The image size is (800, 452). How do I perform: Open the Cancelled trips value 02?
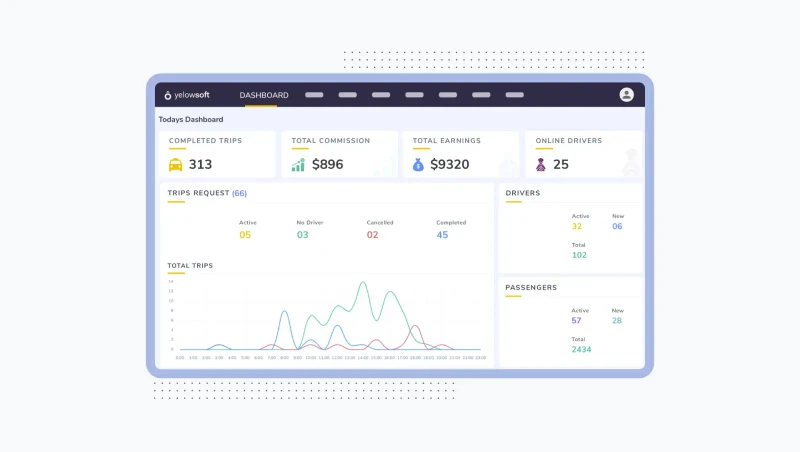(372, 235)
